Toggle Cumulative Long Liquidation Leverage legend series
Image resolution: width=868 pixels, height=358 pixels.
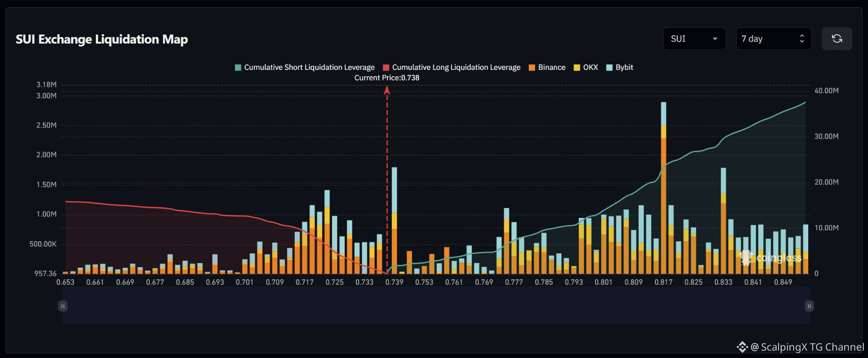(x=452, y=67)
